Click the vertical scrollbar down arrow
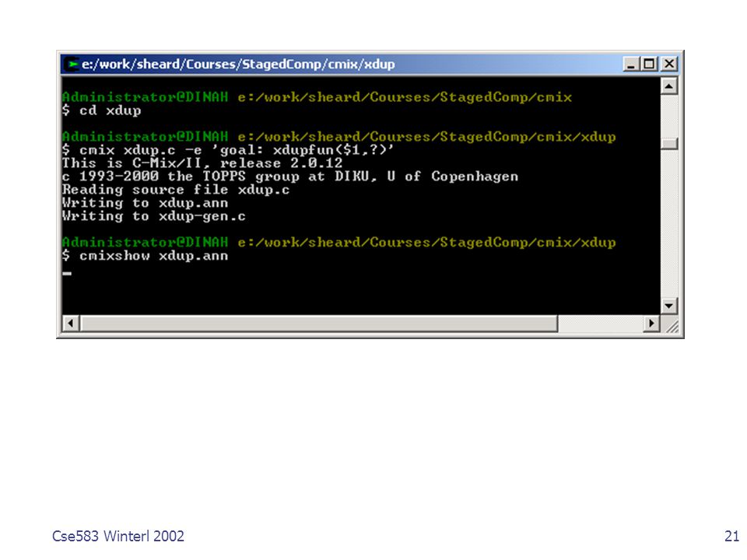This screenshot has height=560, width=747. tap(669, 306)
